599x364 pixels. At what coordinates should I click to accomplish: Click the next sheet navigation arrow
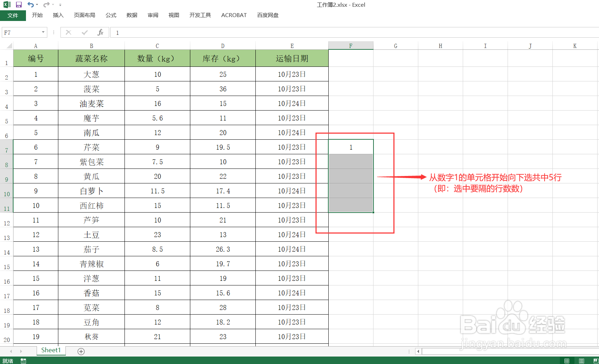pyautogui.click(x=21, y=351)
